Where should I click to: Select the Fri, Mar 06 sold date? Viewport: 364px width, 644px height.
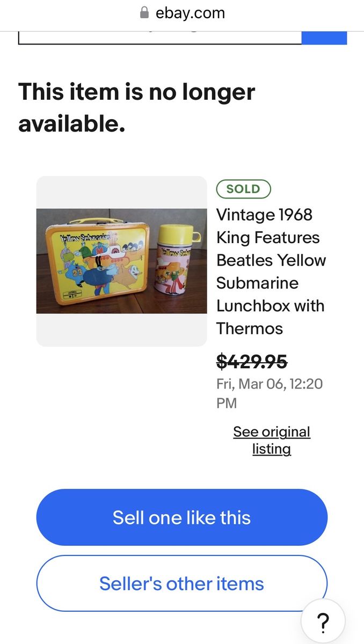pos(269,393)
